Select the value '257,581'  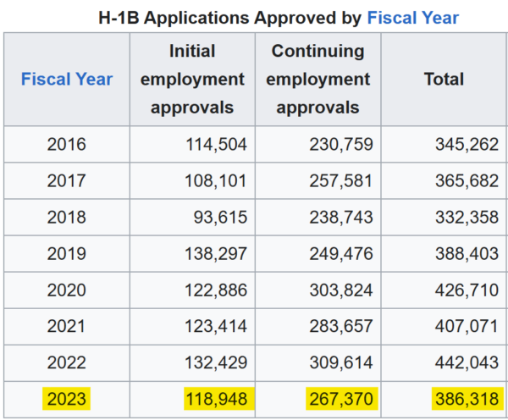[x=341, y=180]
